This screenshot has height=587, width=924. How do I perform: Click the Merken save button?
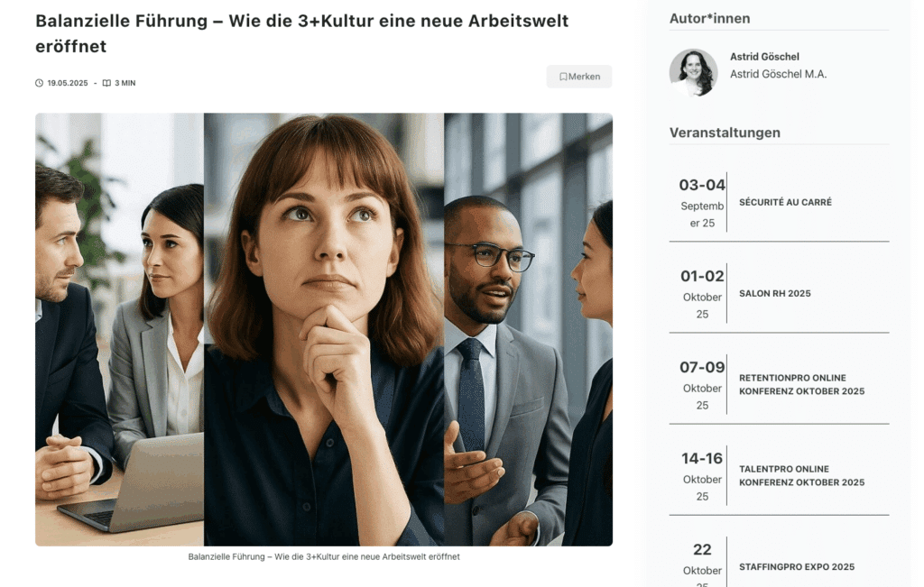(579, 77)
